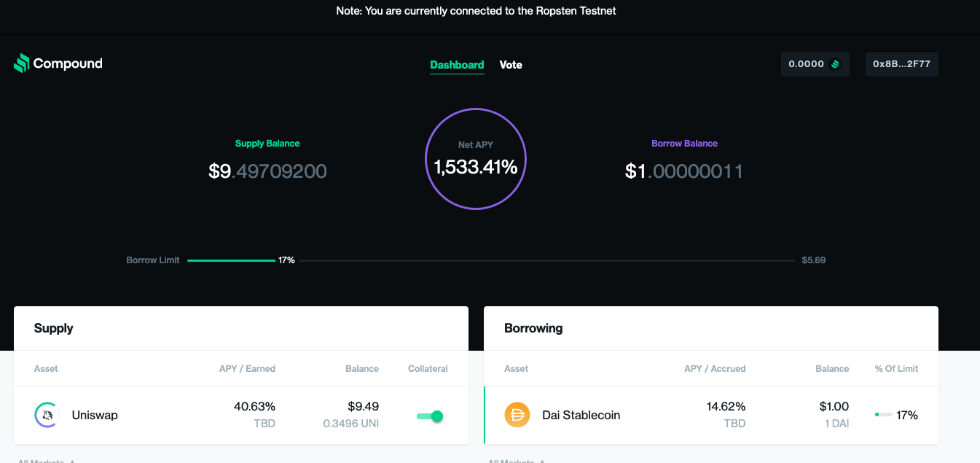This screenshot has width=980, height=463.
Task: Open the Dai Stablecoin borrowing row
Action: 711,415
